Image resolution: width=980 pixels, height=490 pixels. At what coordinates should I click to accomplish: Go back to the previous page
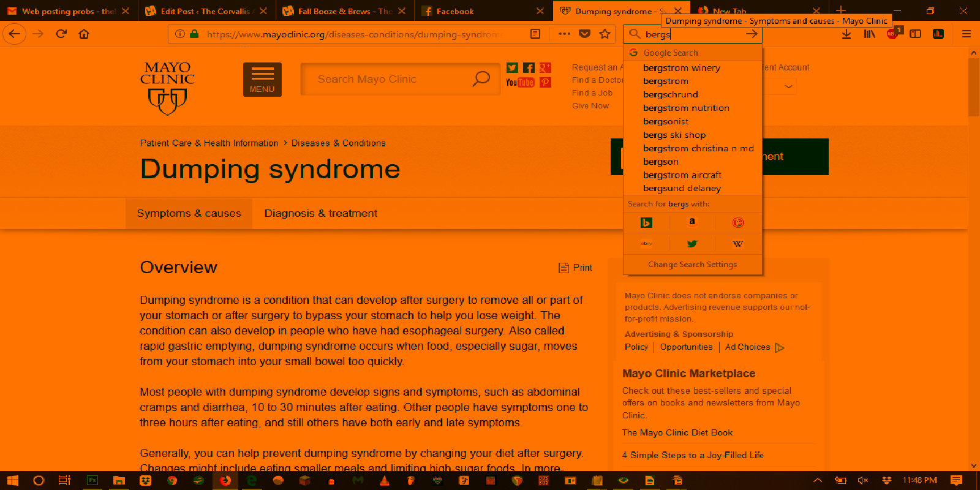pyautogui.click(x=14, y=34)
